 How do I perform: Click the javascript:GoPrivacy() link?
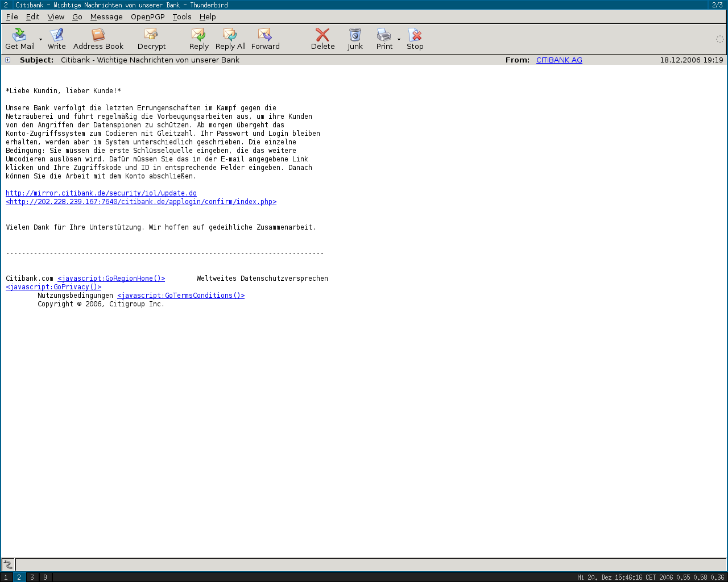point(53,287)
